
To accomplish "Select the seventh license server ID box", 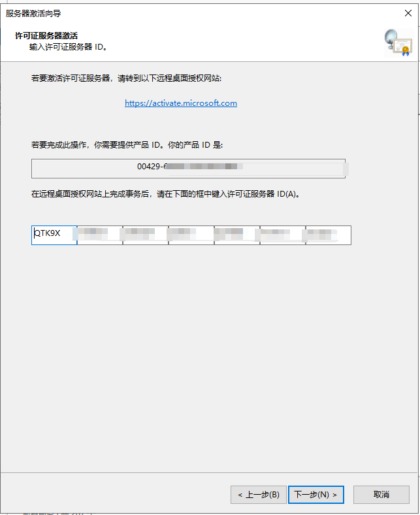I will (328, 235).
